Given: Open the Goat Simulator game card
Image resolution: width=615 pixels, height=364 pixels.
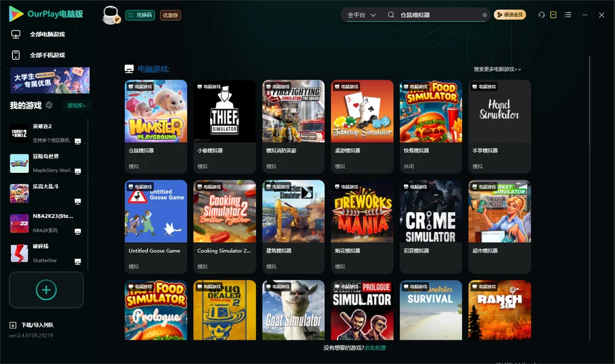Looking at the screenshot, I should 293,310.
